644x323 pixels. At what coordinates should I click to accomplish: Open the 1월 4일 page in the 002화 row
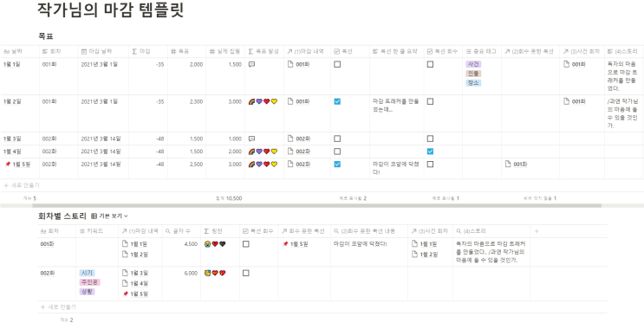(x=135, y=283)
